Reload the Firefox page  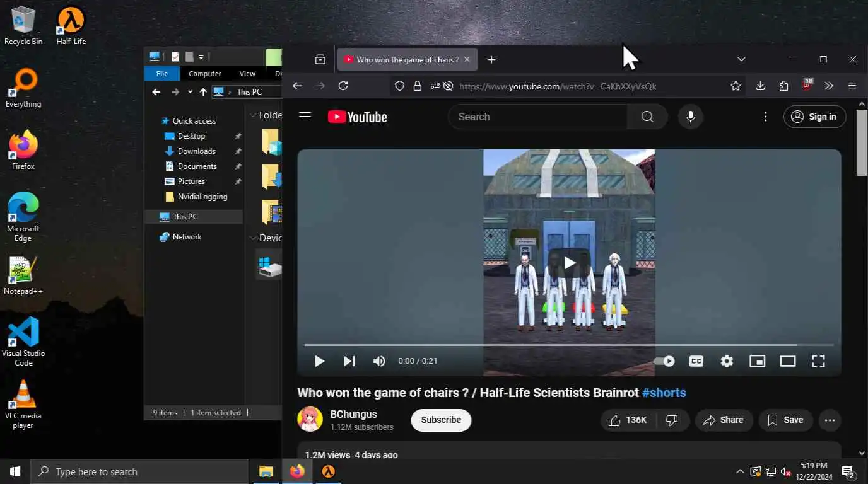click(x=343, y=86)
